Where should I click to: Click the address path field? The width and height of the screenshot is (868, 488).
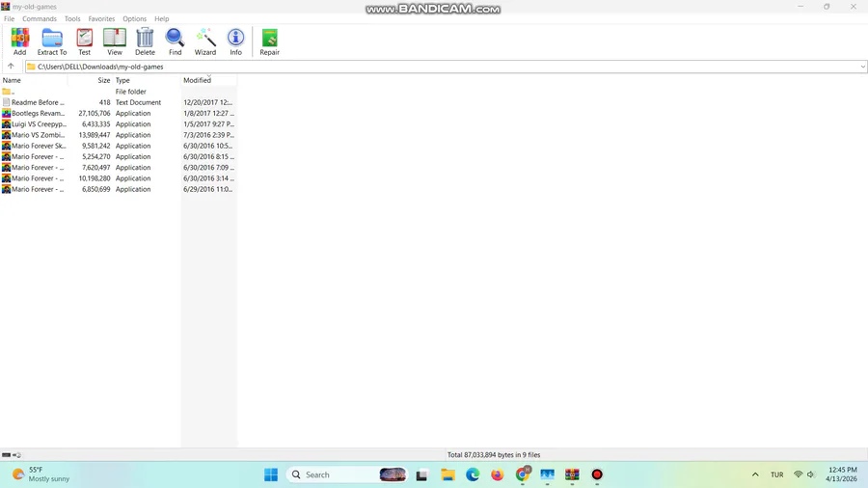click(x=446, y=67)
